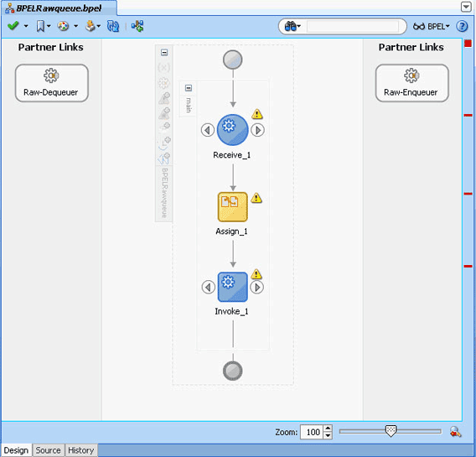Viewport: 476px width, 457px height.
Task: Click the color palette toolbar icon
Action: point(63,27)
